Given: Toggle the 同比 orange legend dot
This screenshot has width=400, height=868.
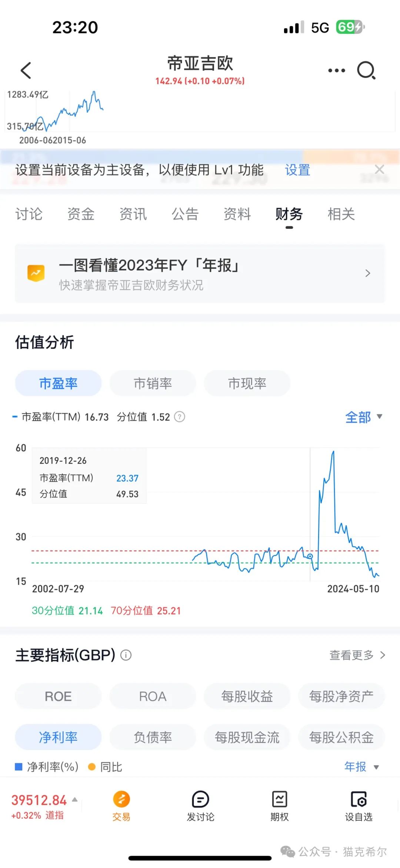Looking at the screenshot, I should [x=92, y=767].
